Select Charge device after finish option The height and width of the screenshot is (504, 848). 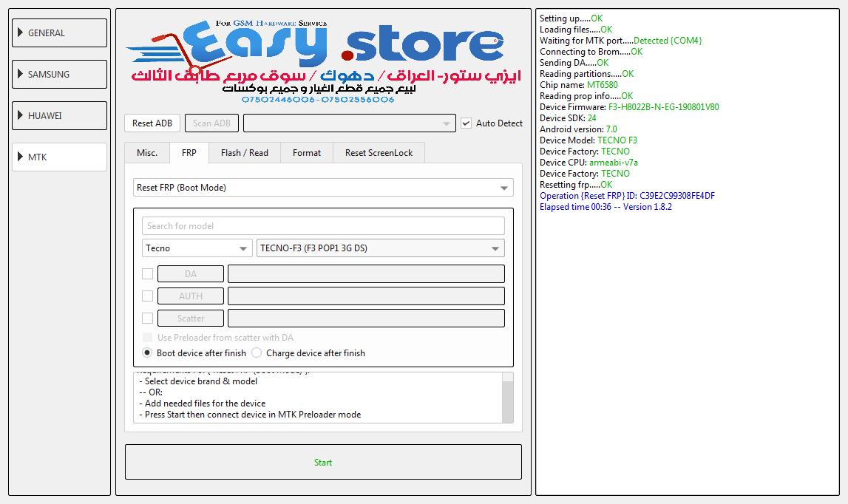[257, 353]
